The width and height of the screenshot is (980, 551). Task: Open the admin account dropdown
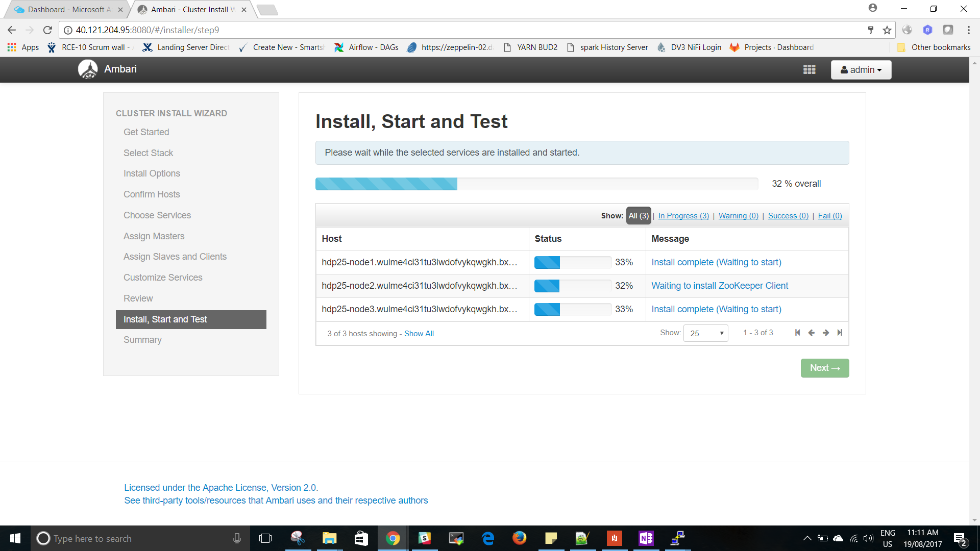[861, 70]
